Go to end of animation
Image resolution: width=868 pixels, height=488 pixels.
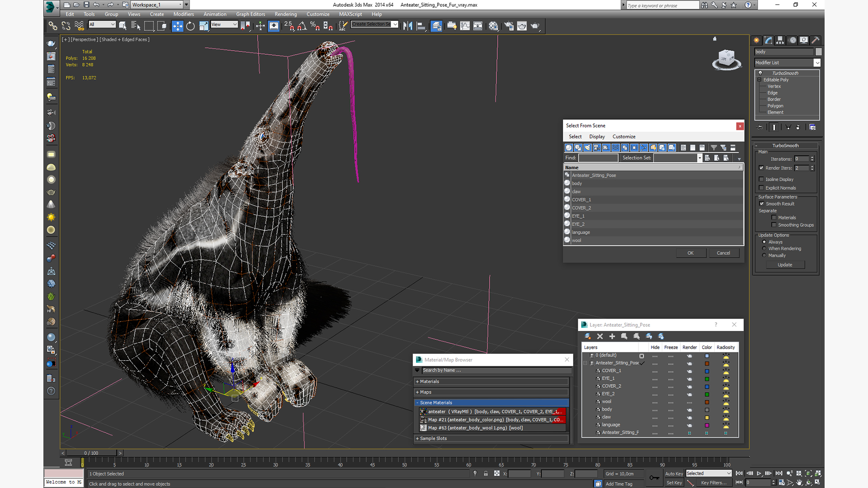coord(779,473)
